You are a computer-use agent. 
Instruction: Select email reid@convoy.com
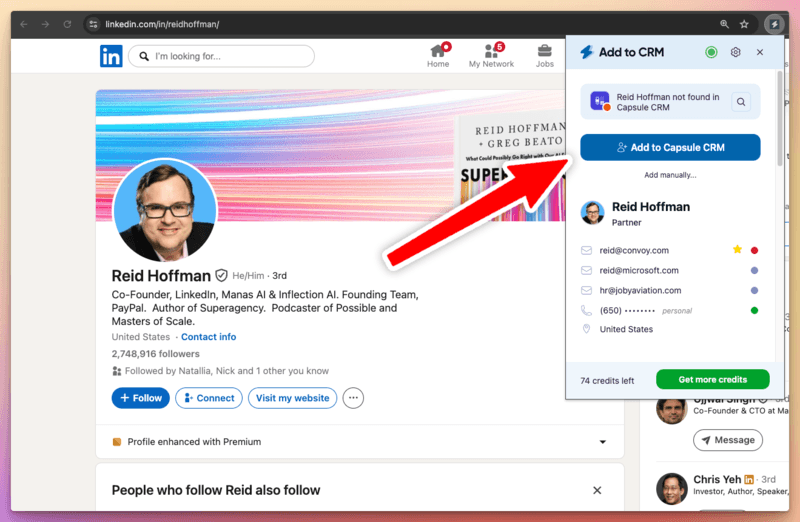634,251
